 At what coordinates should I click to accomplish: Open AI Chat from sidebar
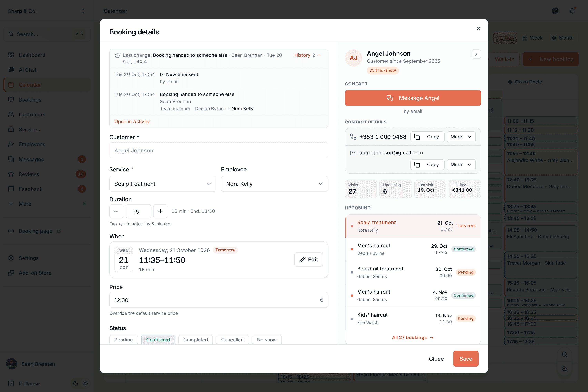47,70
